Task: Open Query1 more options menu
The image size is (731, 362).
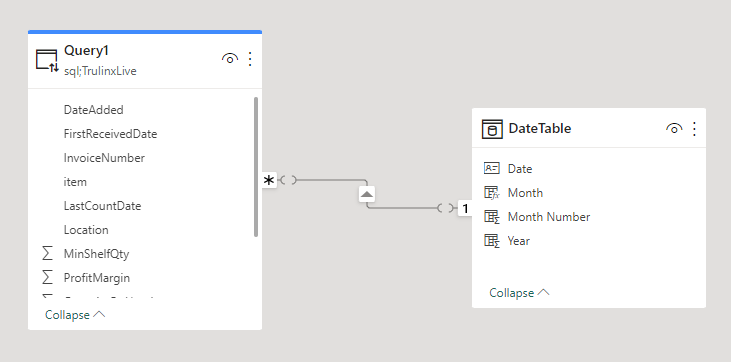Action: click(250, 59)
